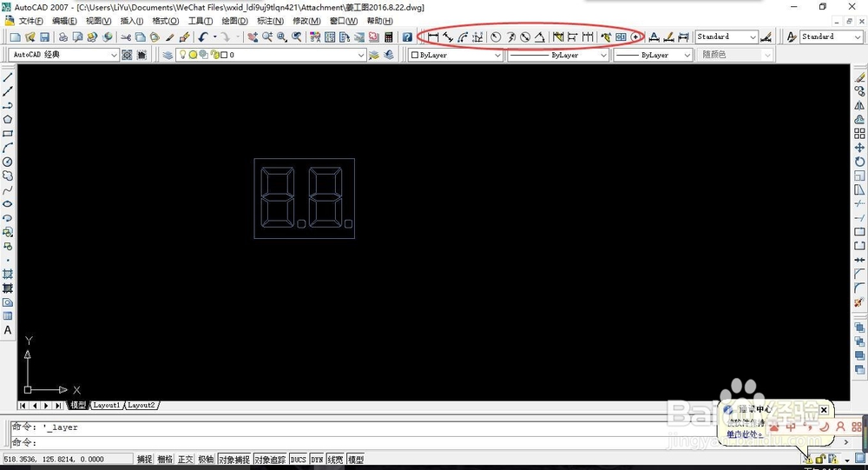Screen dimensions: 868x470
Task: Select the Multiline Text A tool
Action: pyautogui.click(x=8, y=330)
